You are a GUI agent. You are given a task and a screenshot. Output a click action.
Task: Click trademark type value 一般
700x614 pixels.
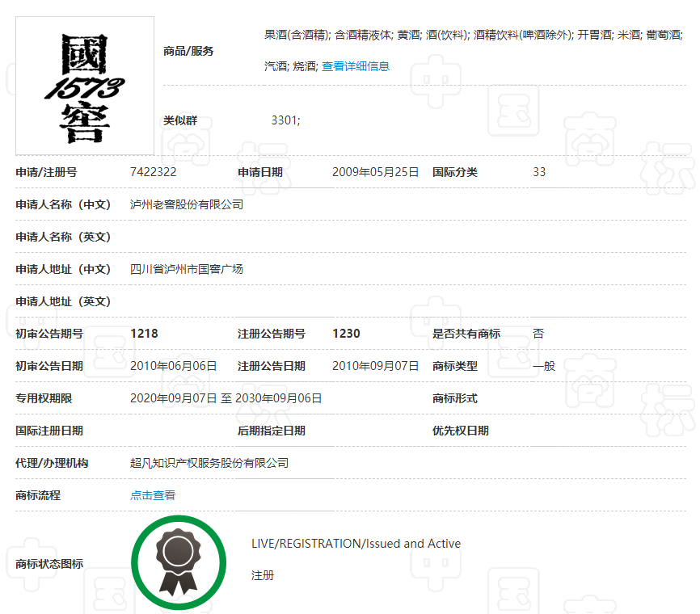[x=544, y=366]
